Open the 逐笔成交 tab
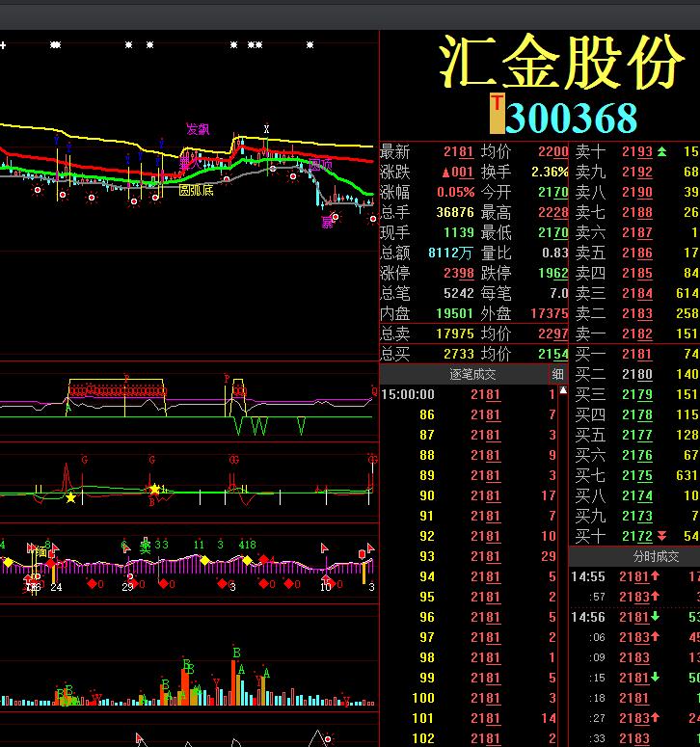 [472, 374]
